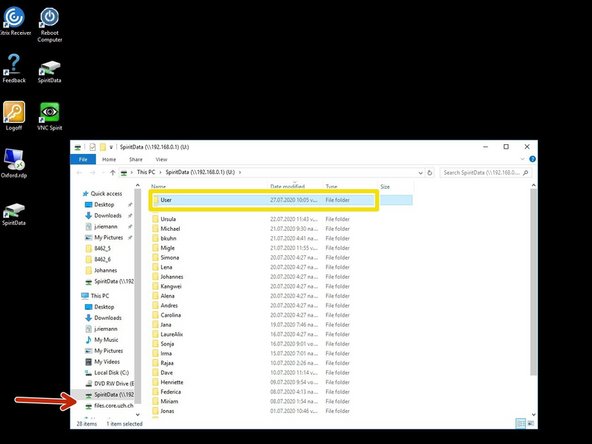Sort by Date modified column header
This screenshot has height=444, width=592.
(x=287, y=187)
